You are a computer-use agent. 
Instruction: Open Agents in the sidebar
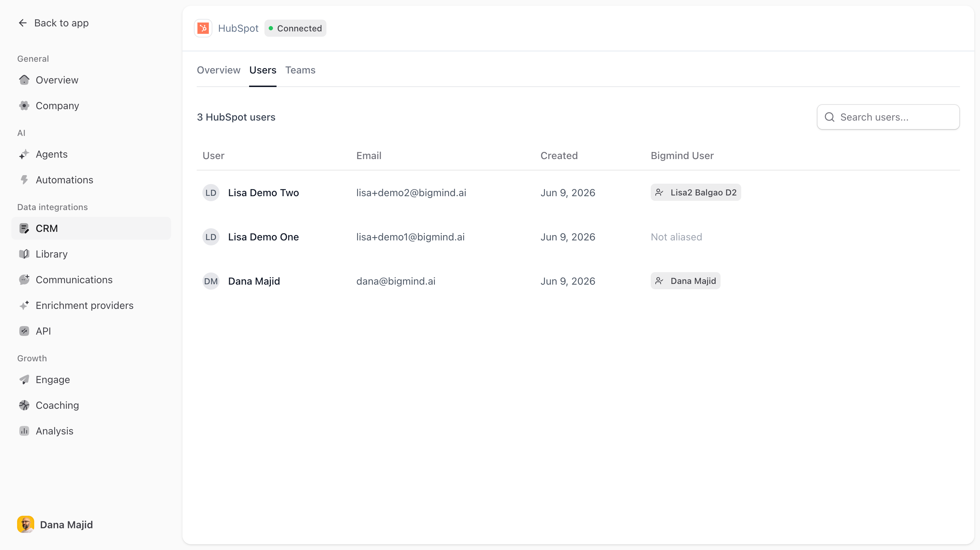[x=91, y=154]
